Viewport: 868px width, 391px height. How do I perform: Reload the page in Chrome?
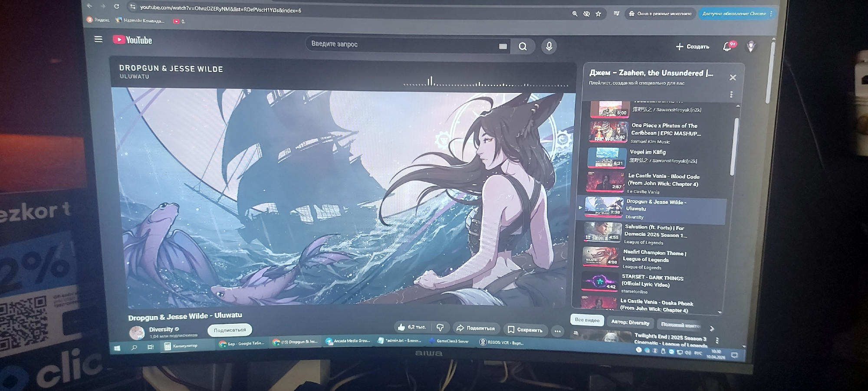coord(116,7)
